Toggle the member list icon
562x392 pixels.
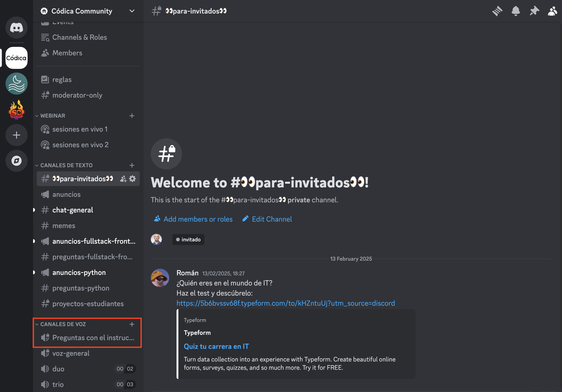pos(552,11)
